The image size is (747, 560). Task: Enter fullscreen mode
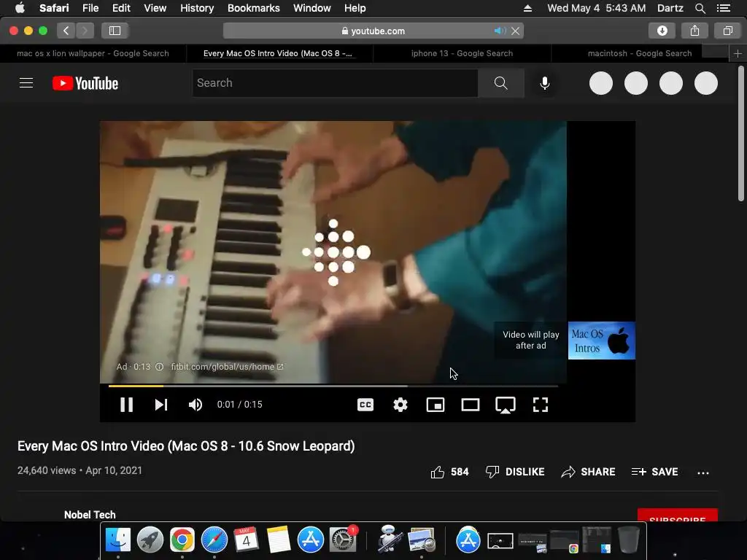pos(541,405)
